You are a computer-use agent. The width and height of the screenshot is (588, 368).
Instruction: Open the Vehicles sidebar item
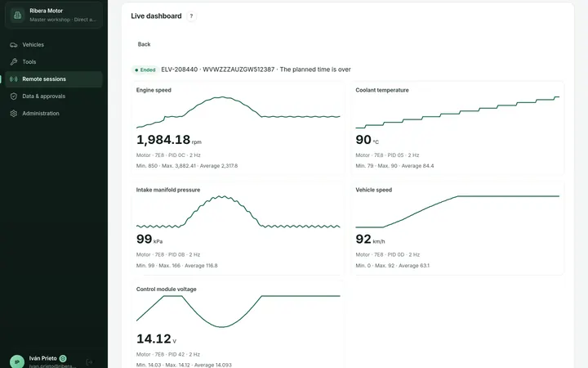click(x=54, y=45)
